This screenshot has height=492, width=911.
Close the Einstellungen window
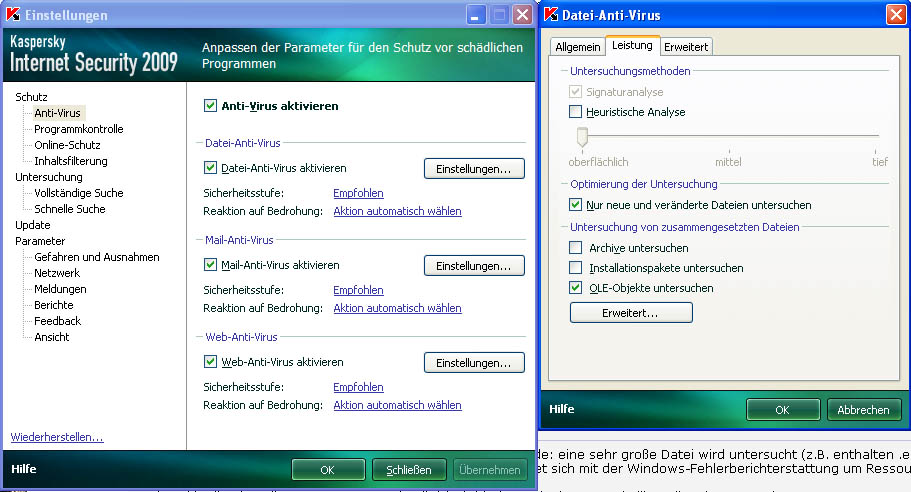pyautogui.click(x=523, y=15)
